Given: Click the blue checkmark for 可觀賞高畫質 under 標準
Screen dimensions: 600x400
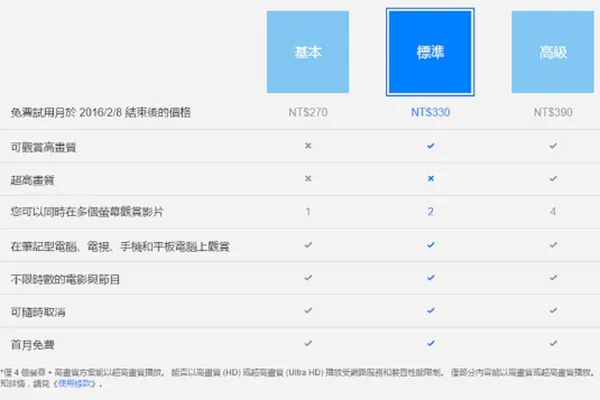Looking at the screenshot, I should click(x=430, y=146).
